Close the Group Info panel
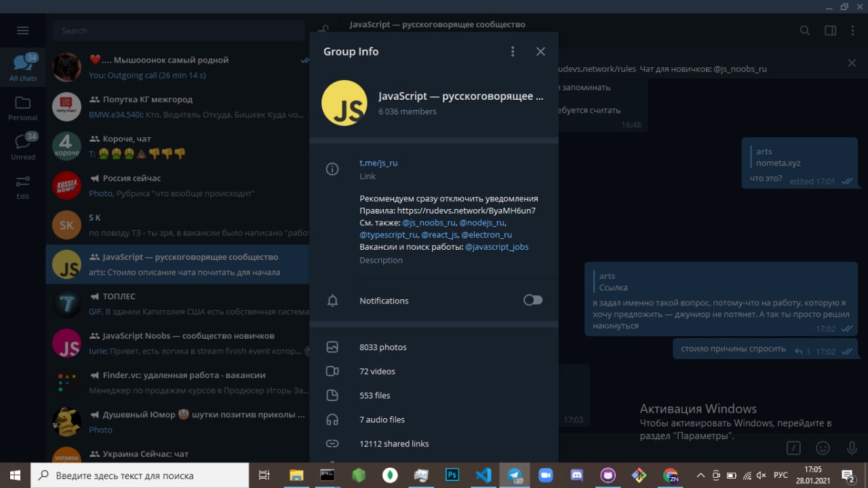Screen dimensions: 868x488 pos(540,52)
